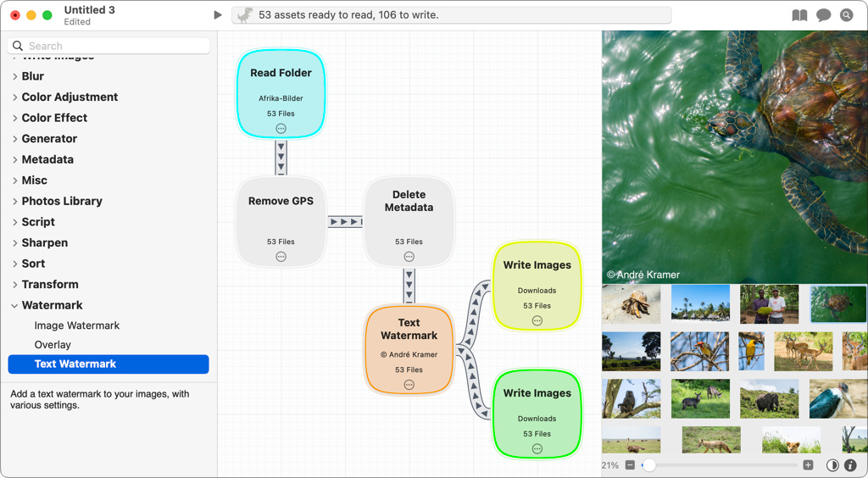Open the documentation book icon
The width and height of the screenshot is (868, 478).
[799, 15]
